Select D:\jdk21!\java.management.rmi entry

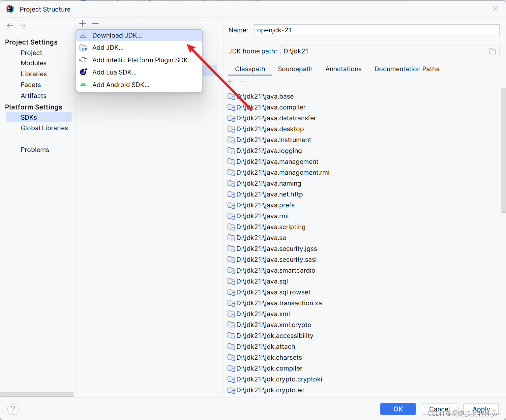click(283, 173)
